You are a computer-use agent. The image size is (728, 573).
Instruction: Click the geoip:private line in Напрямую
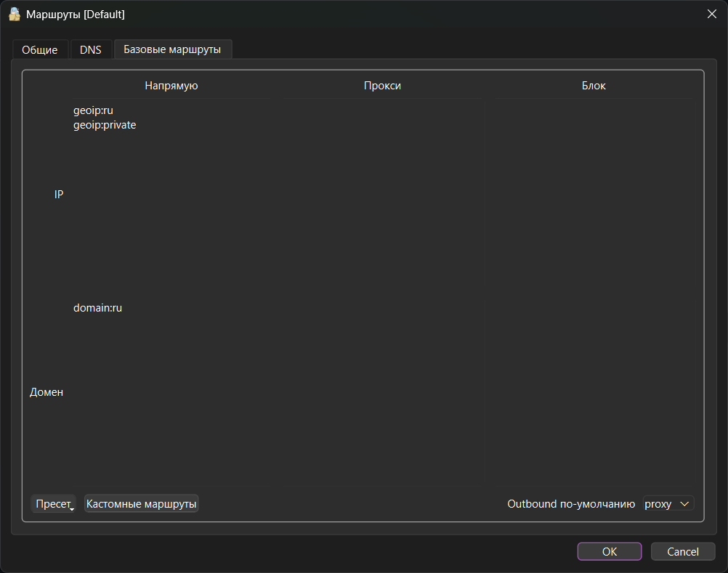point(105,125)
